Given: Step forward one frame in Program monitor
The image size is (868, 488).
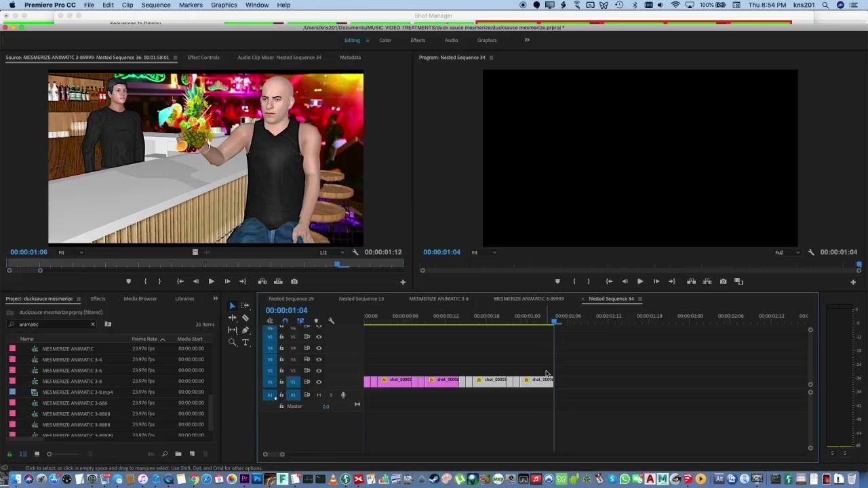Looking at the screenshot, I should (656, 281).
